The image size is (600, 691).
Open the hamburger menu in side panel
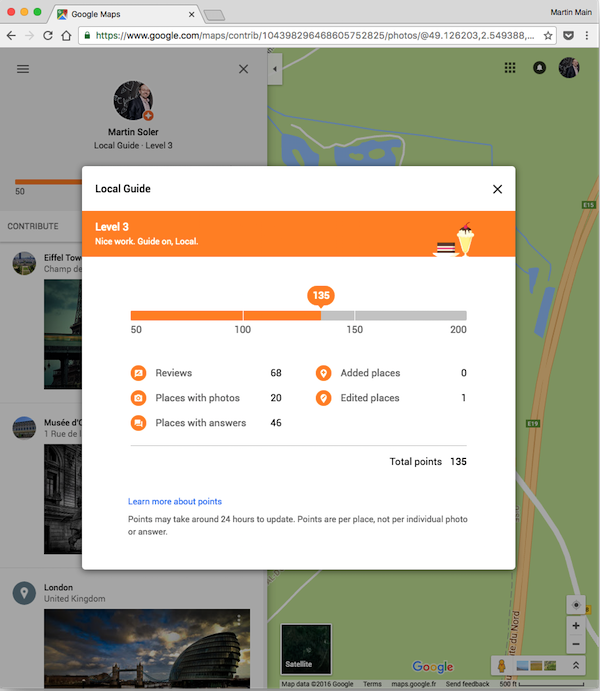tap(23, 69)
